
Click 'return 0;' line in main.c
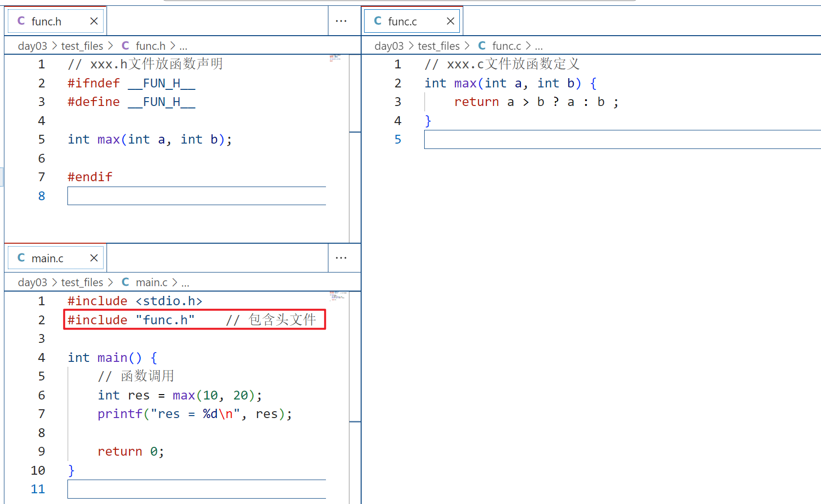130,451
